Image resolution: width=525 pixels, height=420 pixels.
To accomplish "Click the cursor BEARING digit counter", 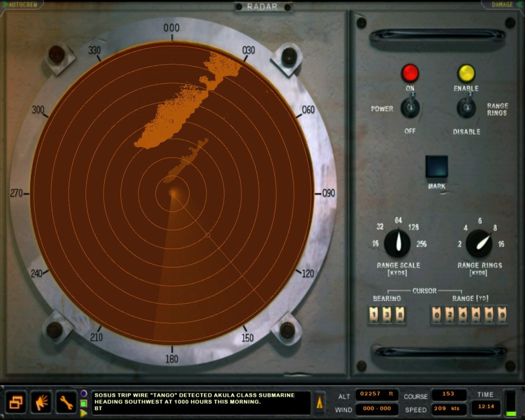I will pyautogui.click(x=387, y=315).
